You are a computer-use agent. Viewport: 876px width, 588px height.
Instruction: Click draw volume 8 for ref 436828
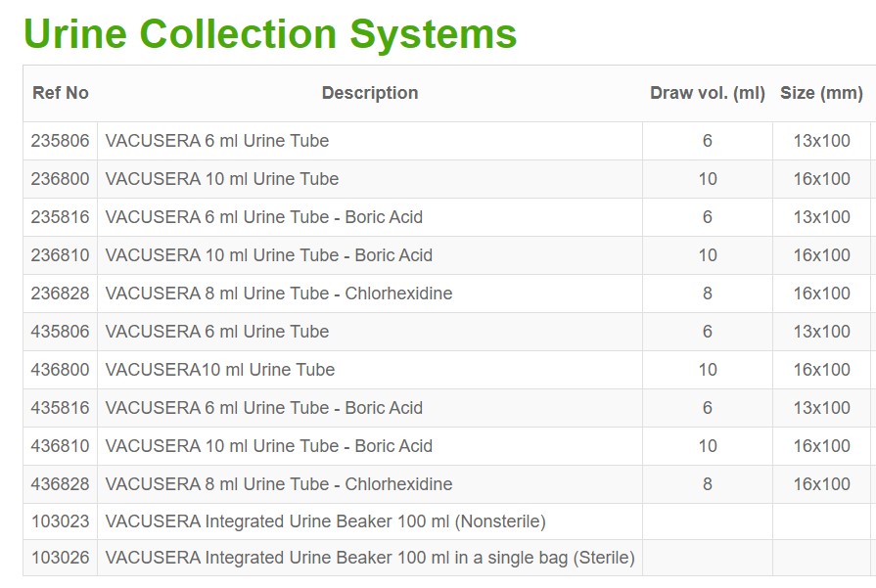707,484
